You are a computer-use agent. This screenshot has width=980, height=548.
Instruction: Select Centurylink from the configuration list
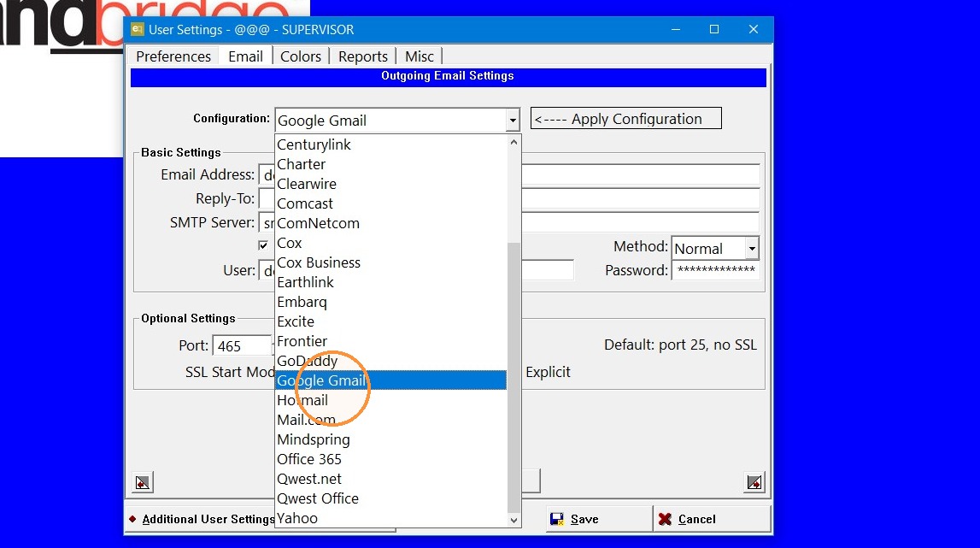click(391, 144)
